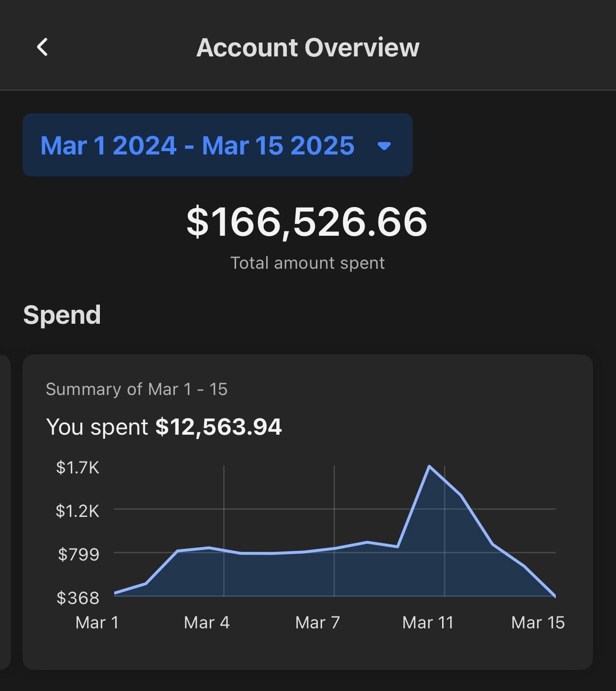
Task: Tap the $1.2K y-axis label
Action: coord(77,511)
